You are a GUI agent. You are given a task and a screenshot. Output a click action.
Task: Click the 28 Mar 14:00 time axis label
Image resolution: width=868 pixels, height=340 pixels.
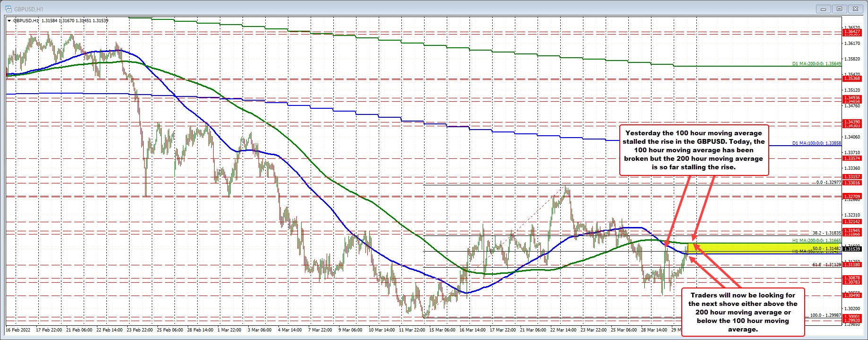point(654,330)
